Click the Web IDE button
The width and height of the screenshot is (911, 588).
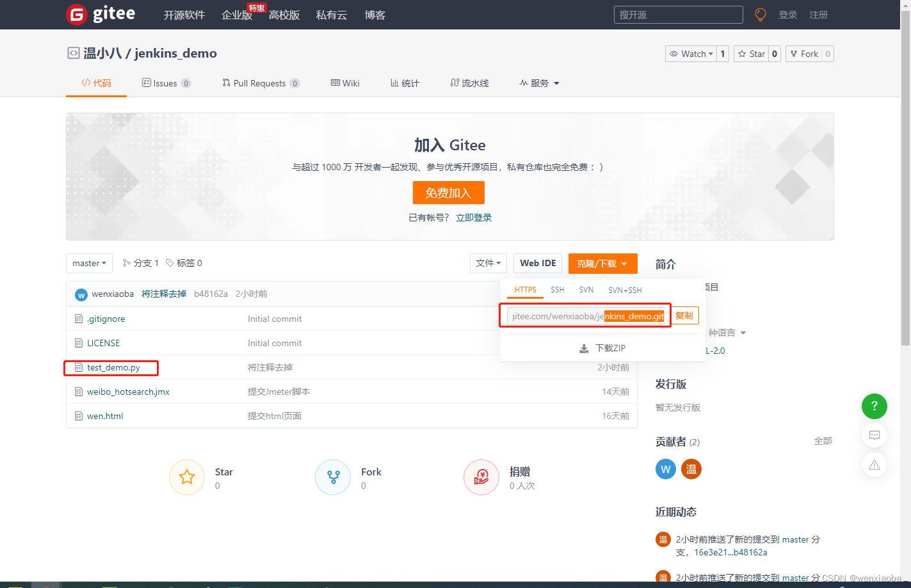(538, 263)
